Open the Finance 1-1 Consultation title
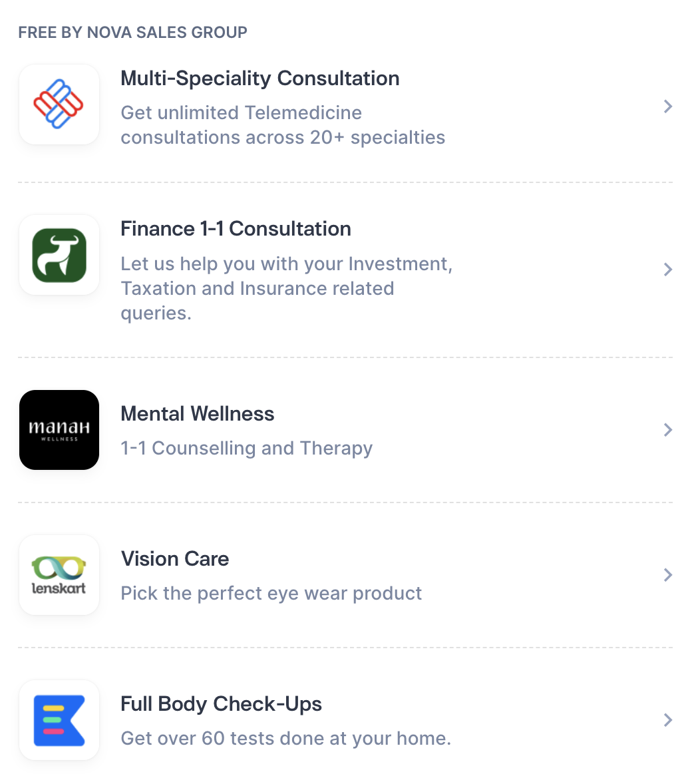The width and height of the screenshot is (688, 784). pos(236,229)
